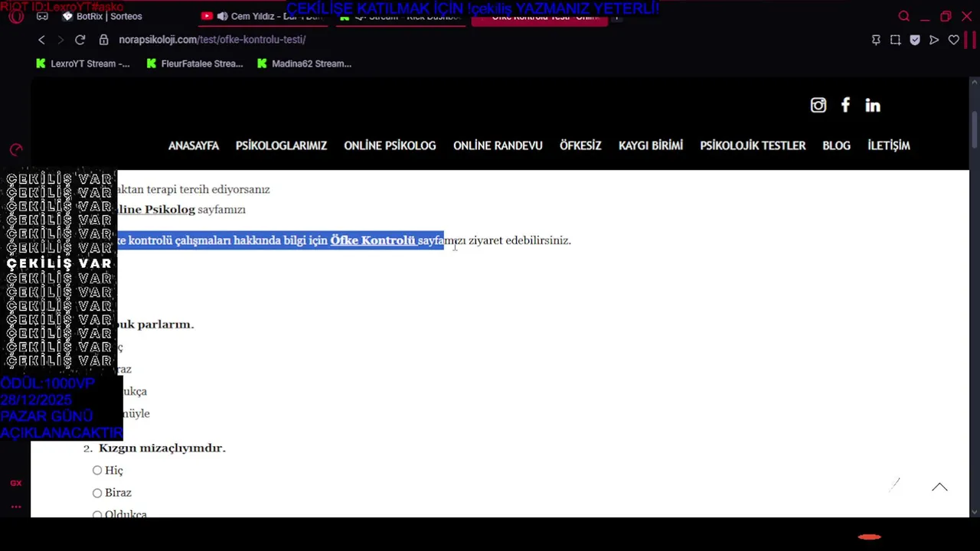
Task: Open ONLINE PSİKOLOG in the site menu
Action: (x=390, y=145)
